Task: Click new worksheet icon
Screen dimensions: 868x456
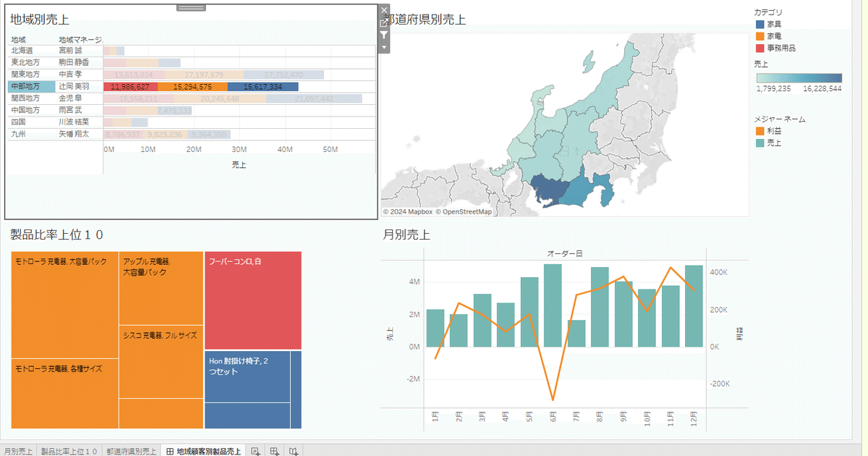Action: [x=255, y=451]
